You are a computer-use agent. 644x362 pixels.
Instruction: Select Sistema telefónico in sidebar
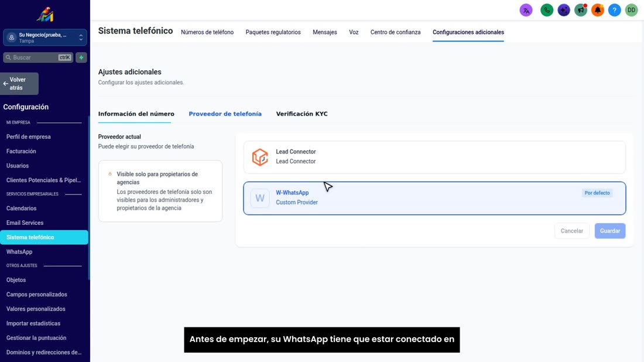[44, 237]
